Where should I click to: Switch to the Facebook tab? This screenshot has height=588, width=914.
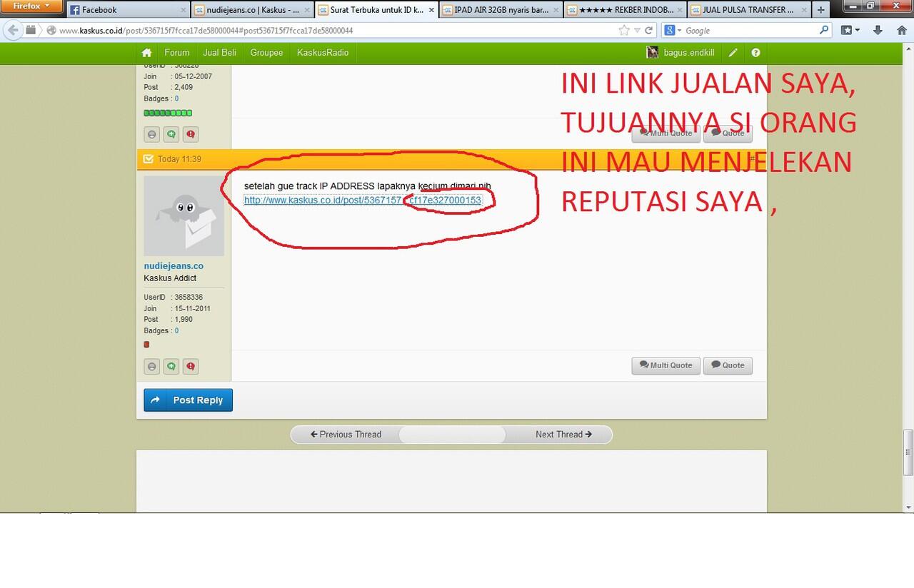point(129,10)
